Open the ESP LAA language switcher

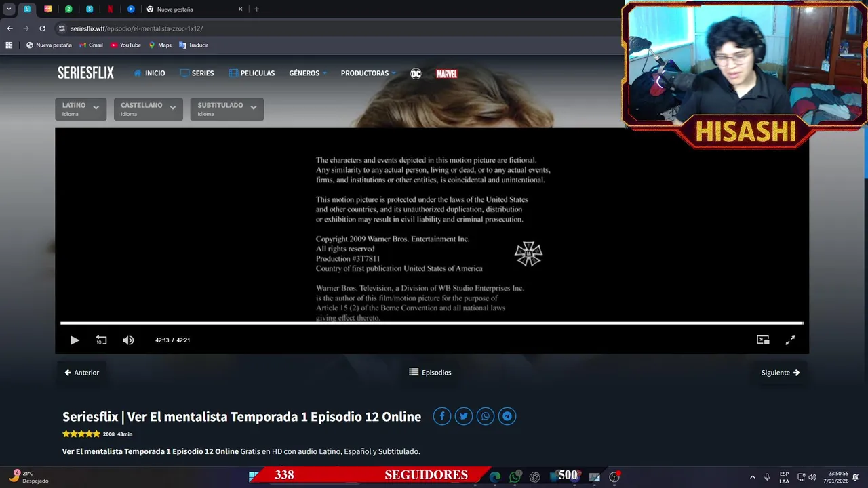(784, 477)
